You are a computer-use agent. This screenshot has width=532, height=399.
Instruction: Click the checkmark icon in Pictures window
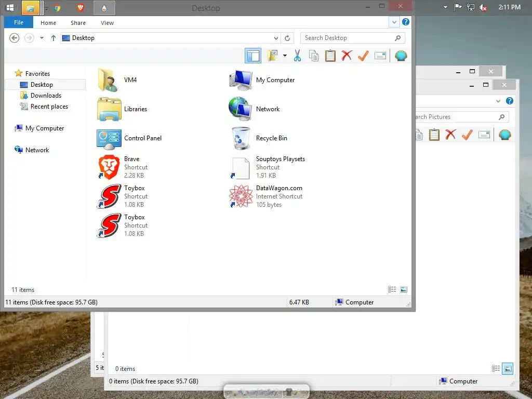(x=467, y=135)
